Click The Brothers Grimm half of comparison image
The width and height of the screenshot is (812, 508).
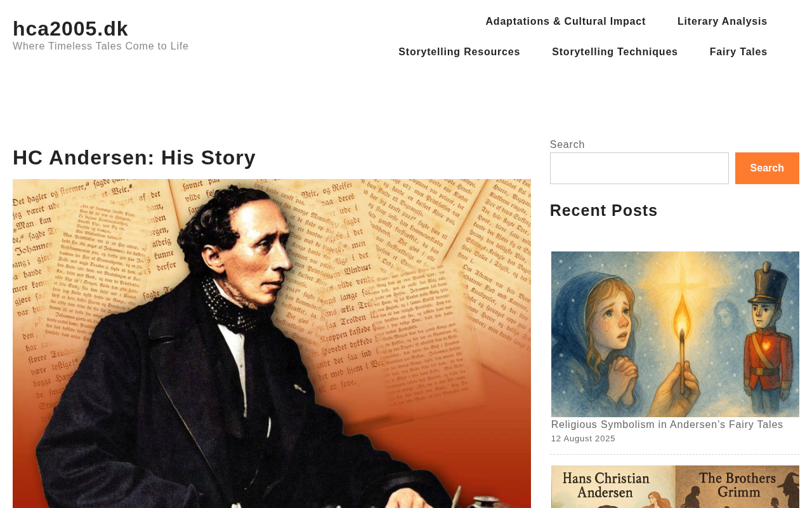tap(738, 487)
